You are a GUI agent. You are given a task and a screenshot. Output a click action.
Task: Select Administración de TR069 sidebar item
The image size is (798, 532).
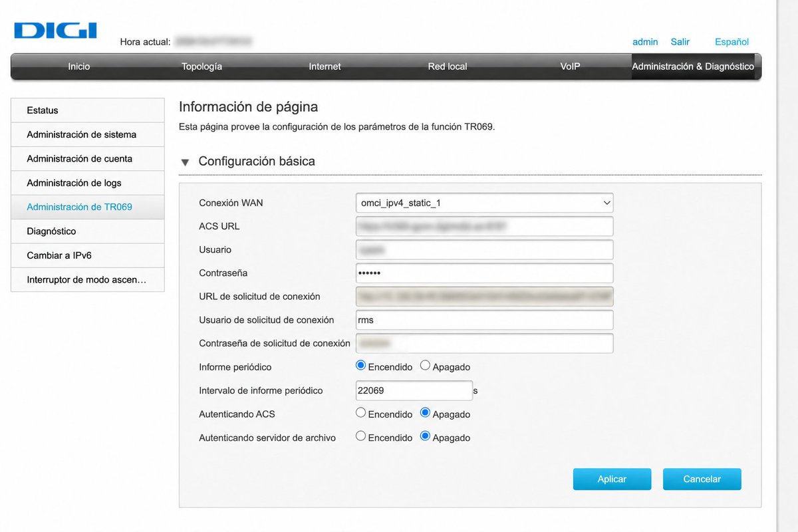coord(88,207)
